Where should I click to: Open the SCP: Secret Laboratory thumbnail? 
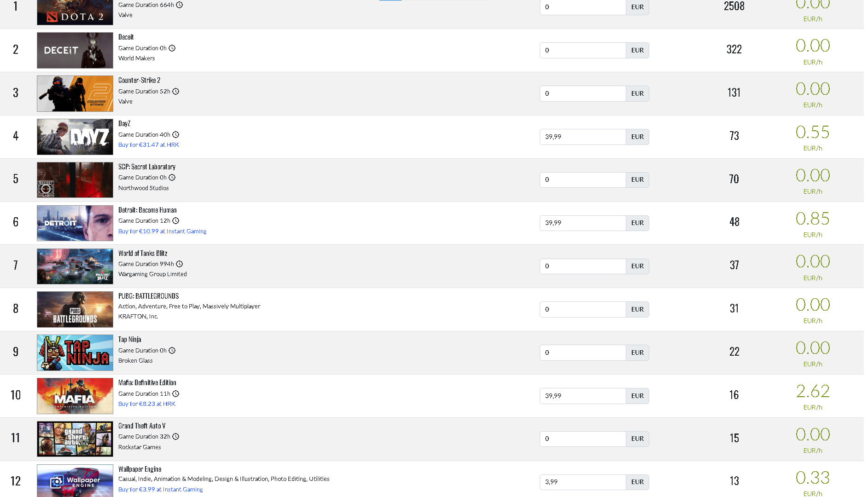tap(75, 180)
